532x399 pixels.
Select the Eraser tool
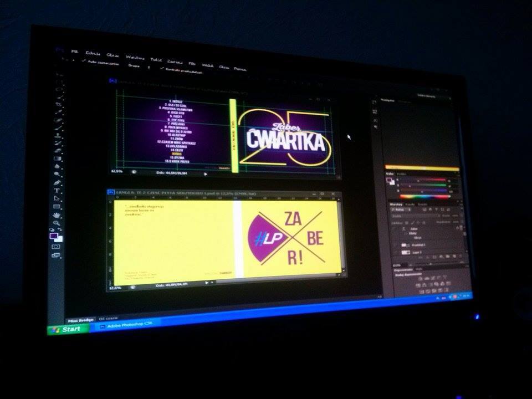[58, 150]
